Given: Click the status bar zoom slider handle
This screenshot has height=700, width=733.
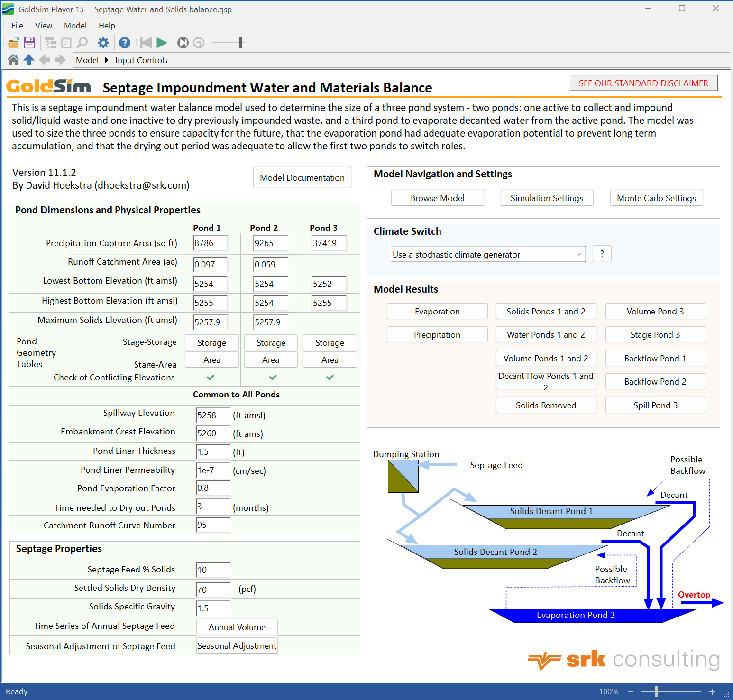Looking at the screenshot, I should (x=656, y=691).
